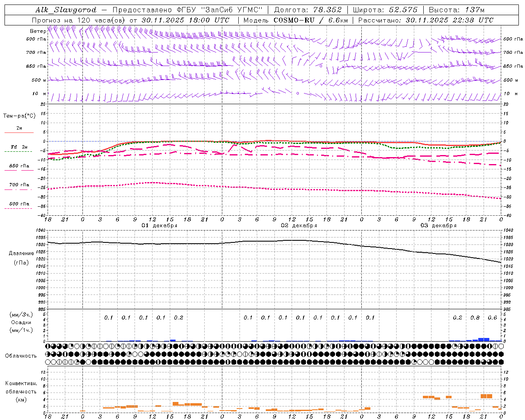Click the (км) convective unit label
This screenshot has width=525, height=420.
(x=21, y=399)
